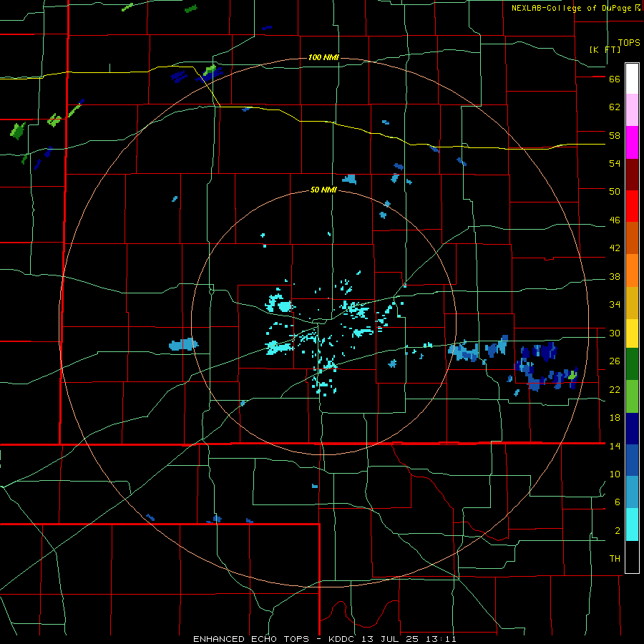The image size is (644, 644).
Task: Click the '54' legend value
Action: pos(615,163)
